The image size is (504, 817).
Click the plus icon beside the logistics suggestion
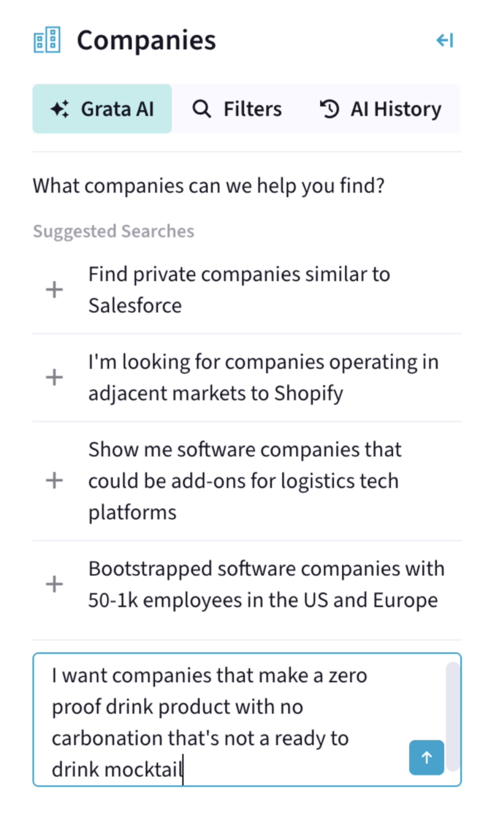(x=53, y=481)
